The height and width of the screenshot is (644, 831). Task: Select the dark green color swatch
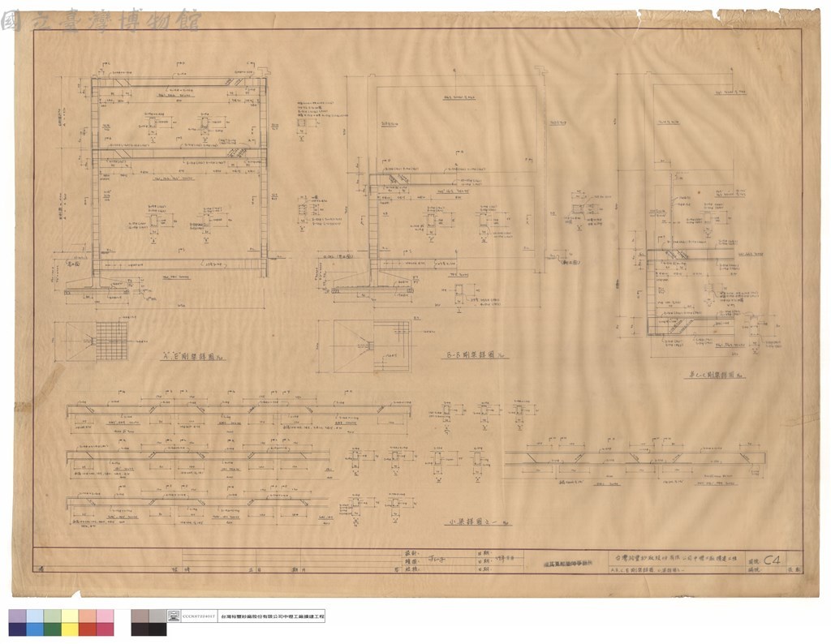pyautogui.click(x=53, y=629)
